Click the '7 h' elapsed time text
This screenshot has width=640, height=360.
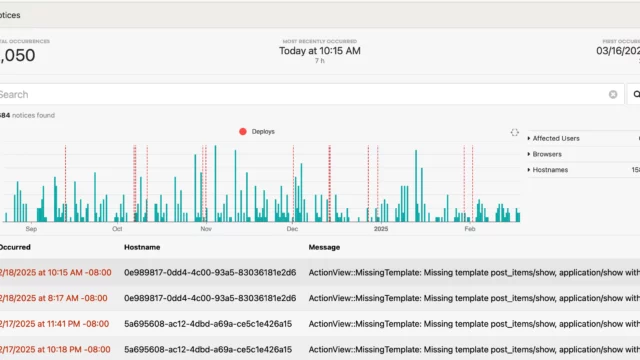coord(320,61)
